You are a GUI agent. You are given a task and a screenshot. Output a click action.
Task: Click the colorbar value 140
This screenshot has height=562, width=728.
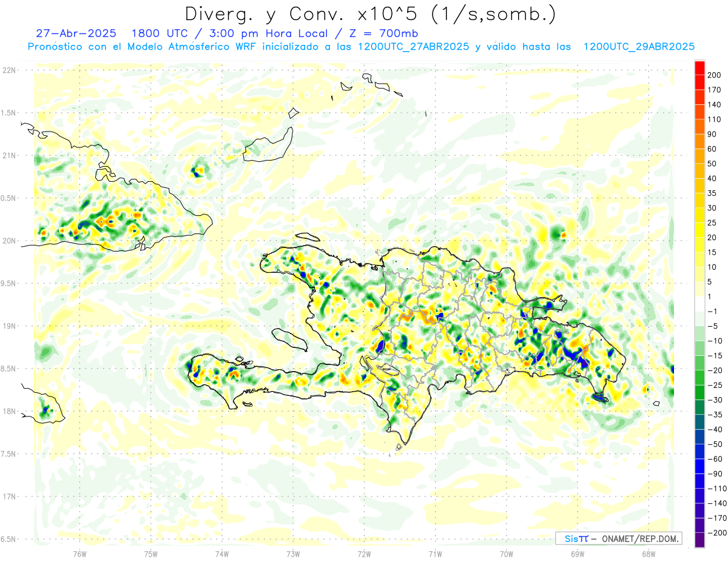click(x=715, y=104)
